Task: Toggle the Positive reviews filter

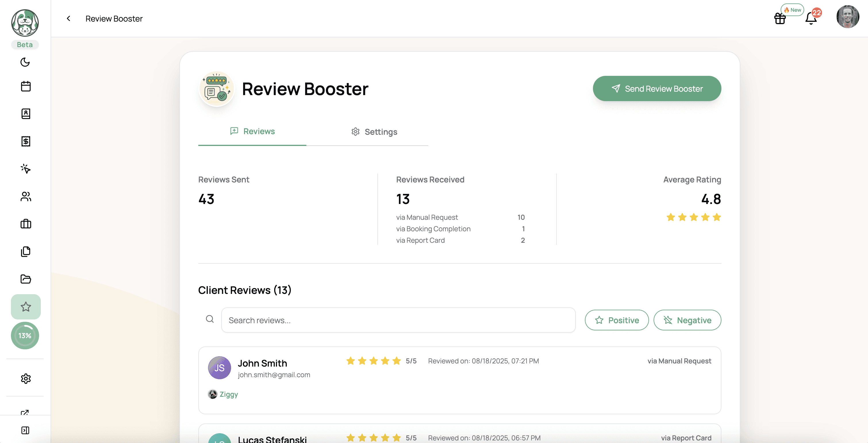Action: [x=617, y=320]
